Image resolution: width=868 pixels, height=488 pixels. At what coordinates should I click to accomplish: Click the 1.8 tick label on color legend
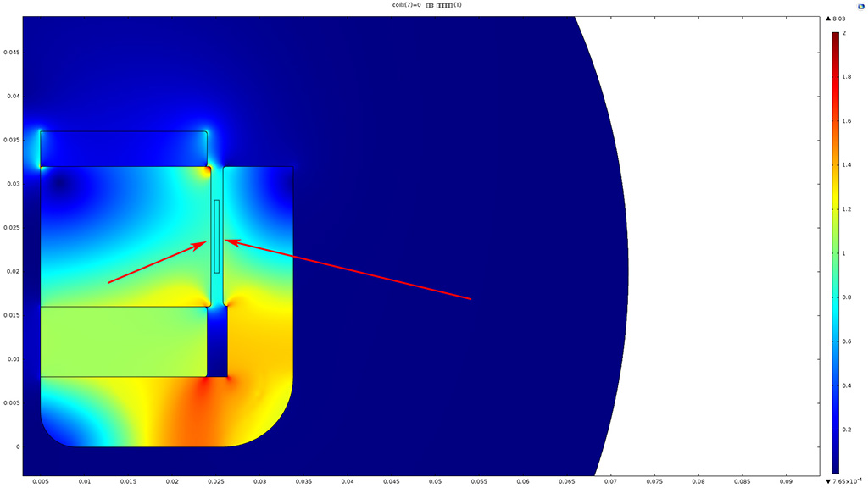pos(844,77)
